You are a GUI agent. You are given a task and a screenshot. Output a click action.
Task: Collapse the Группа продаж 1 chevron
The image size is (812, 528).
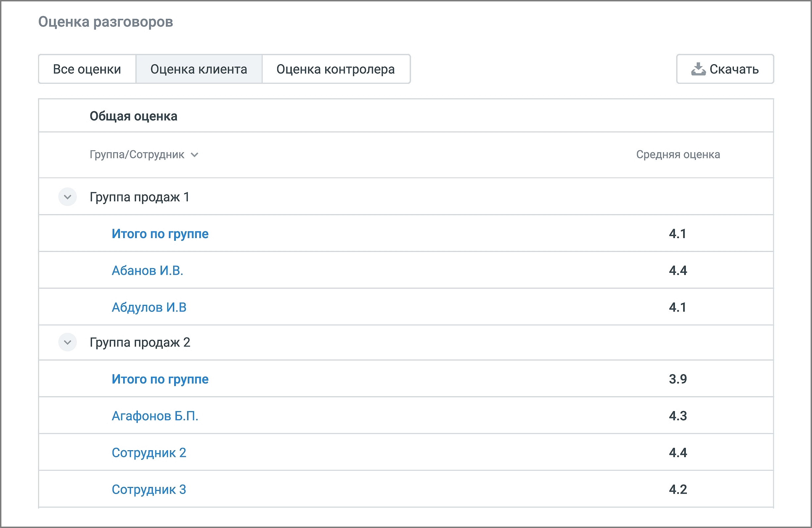point(68,197)
